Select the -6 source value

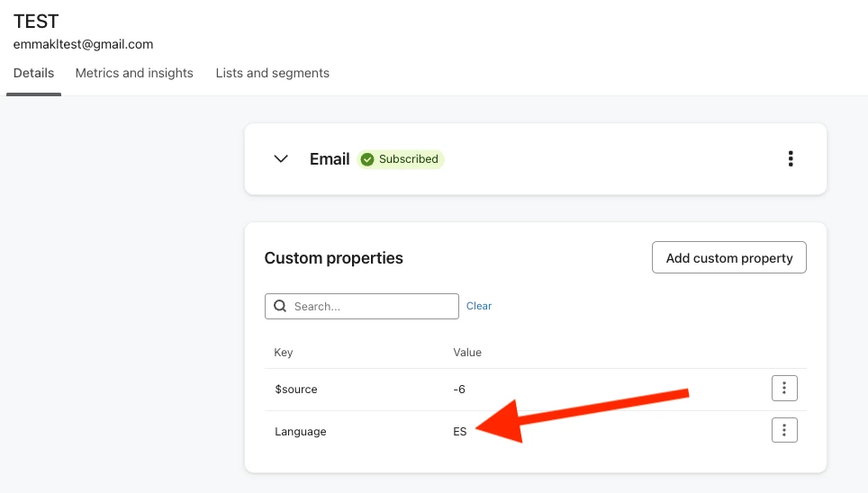pyautogui.click(x=459, y=389)
